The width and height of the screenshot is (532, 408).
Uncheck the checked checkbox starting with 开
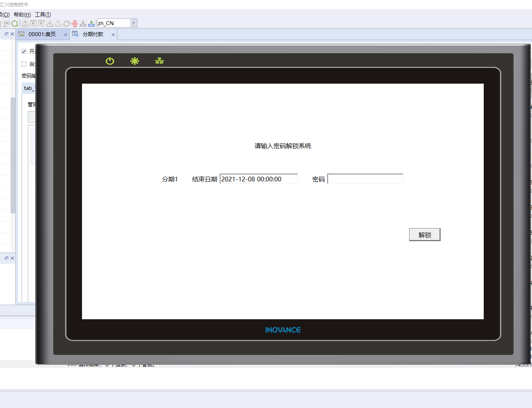tap(24, 51)
